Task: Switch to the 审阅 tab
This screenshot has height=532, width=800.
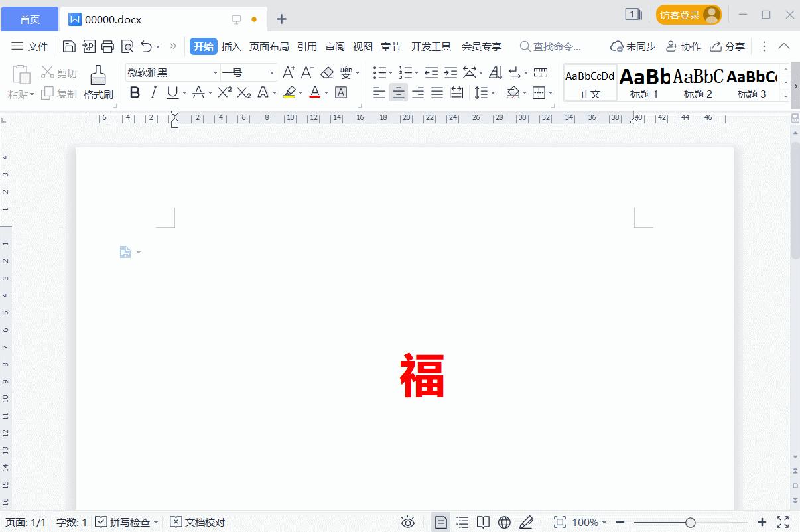Action: (335, 46)
